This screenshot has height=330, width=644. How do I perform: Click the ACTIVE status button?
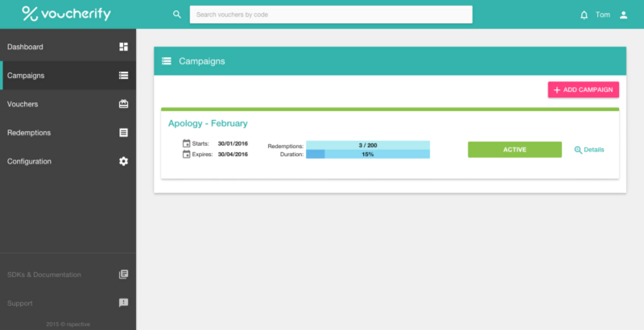click(x=514, y=150)
